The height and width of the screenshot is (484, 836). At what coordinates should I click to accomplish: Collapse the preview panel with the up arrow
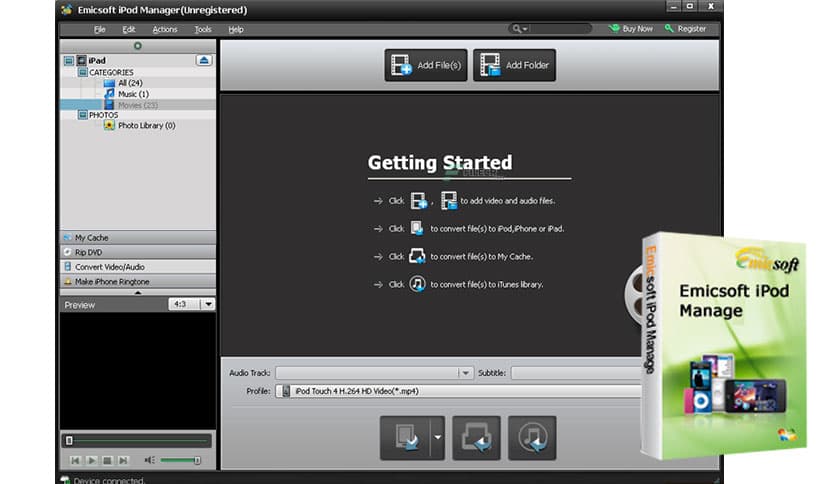pos(138,293)
